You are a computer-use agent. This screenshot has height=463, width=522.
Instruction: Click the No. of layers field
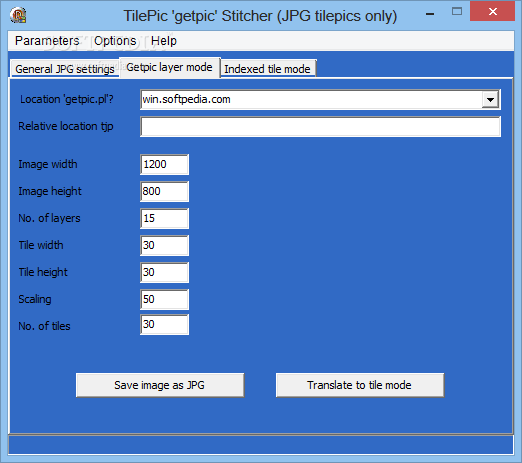pos(164,218)
